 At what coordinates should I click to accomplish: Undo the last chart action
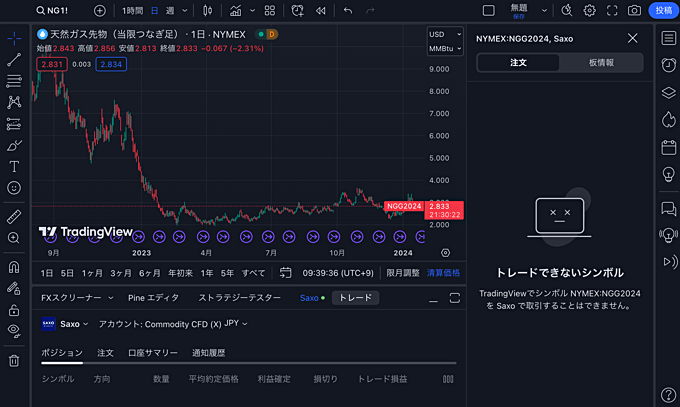point(348,10)
